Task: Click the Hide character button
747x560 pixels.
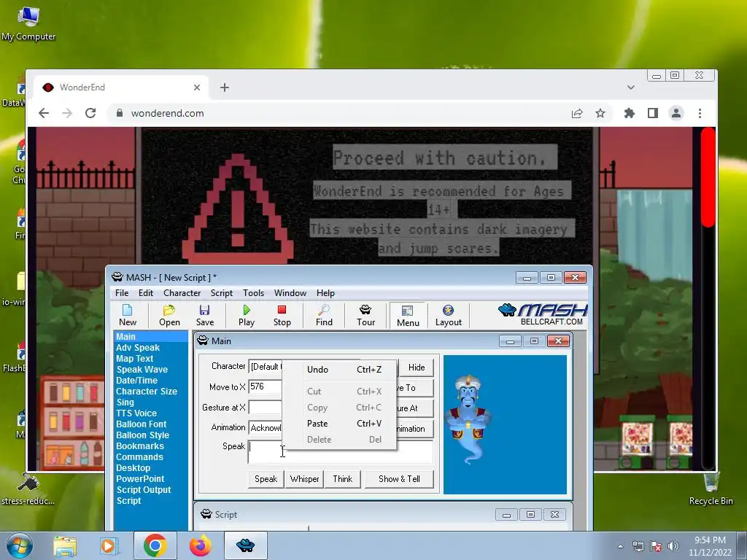Action: pos(417,367)
